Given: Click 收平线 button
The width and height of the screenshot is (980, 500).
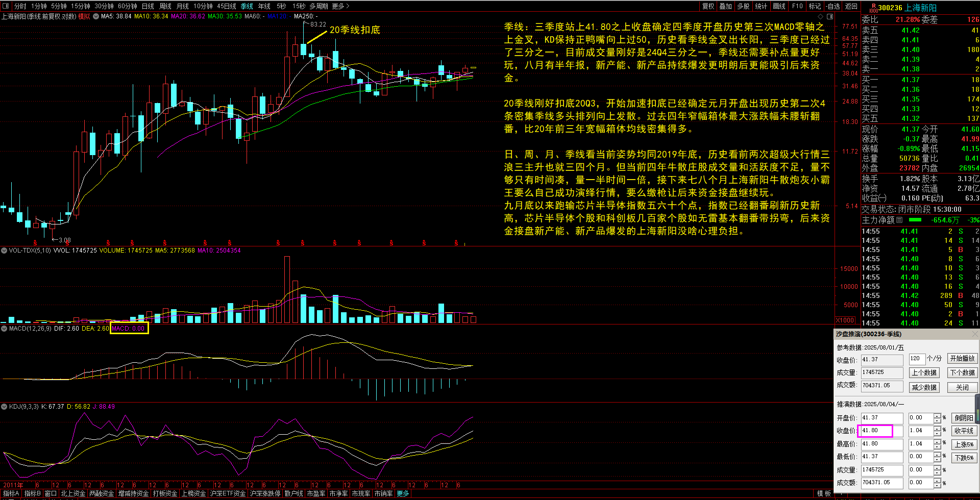Looking at the screenshot, I should 964,431.
